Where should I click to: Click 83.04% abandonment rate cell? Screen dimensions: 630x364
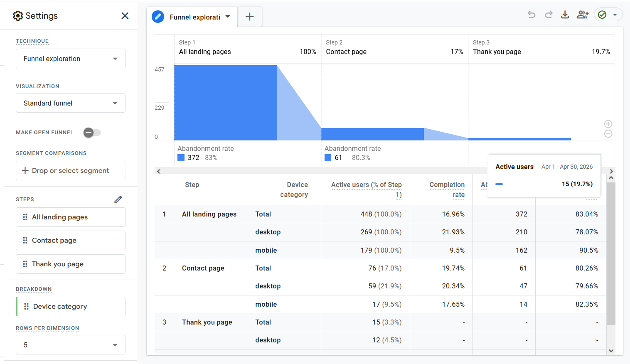(587, 214)
